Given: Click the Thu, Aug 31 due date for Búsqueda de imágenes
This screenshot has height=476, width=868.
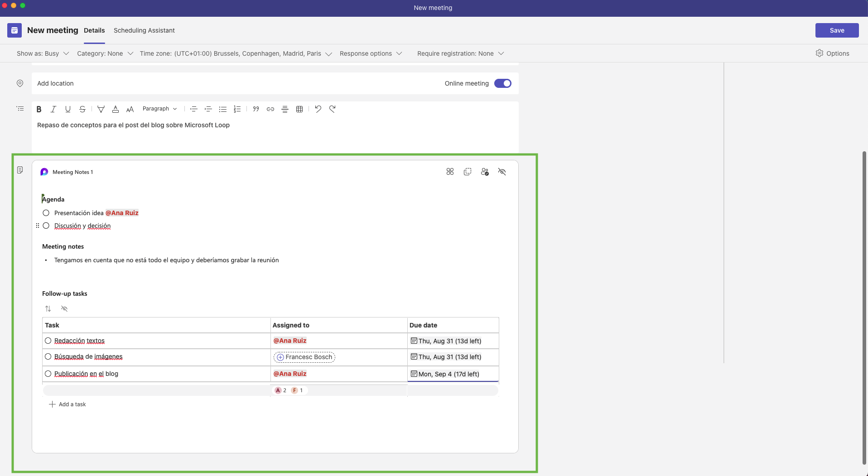Looking at the screenshot, I should 450,357.
